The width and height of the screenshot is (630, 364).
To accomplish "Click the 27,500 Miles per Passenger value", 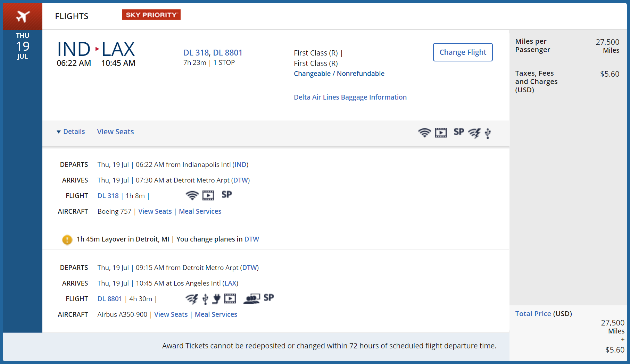I will tap(607, 46).
